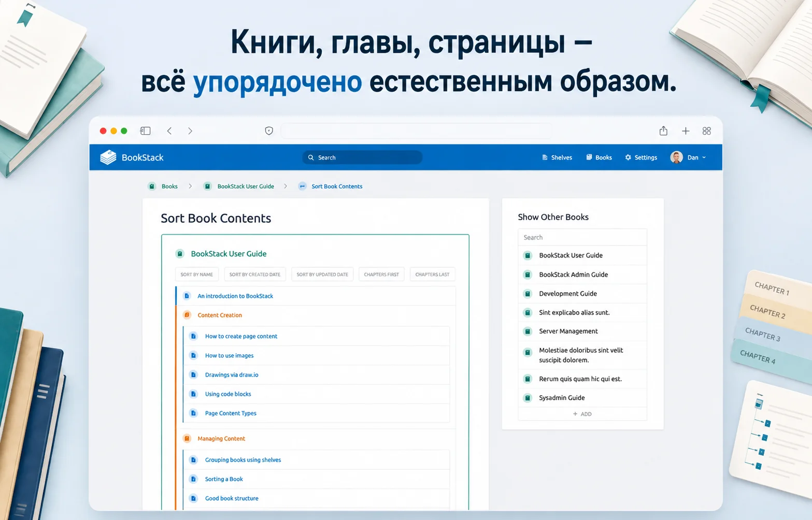Click the address bar field
Screen dimensions: 812x520
point(416,131)
